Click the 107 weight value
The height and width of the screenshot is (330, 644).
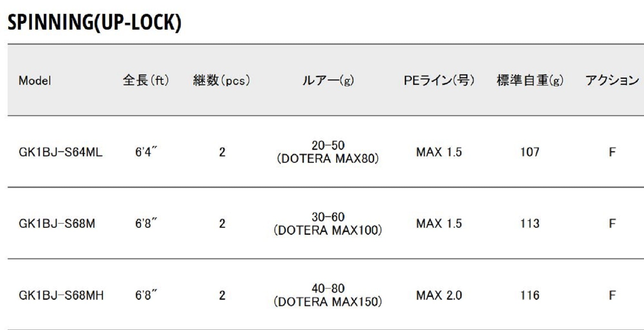(530, 152)
